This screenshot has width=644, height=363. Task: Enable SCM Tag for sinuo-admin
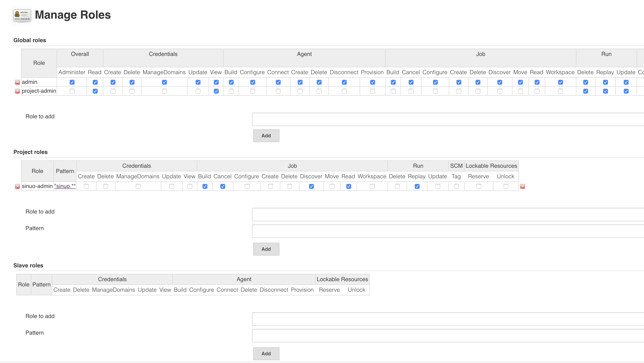coord(456,187)
